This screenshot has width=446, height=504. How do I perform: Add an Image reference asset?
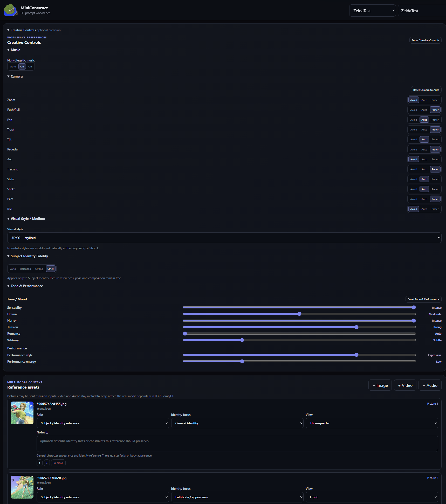tap(380, 385)
